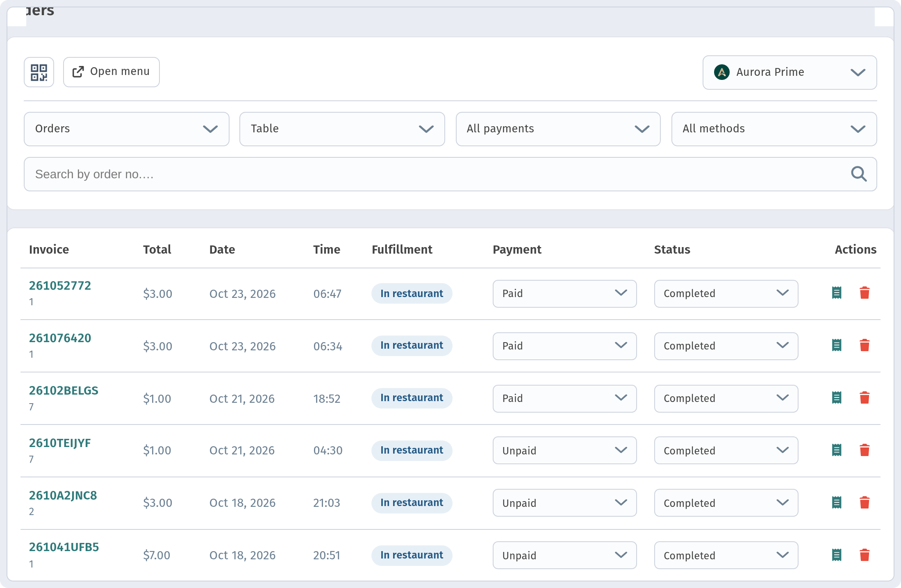Open status dropdown for order 261076420
Image resolution: width=901 pixels, height=588 pixels.
(x=726, y=346)
